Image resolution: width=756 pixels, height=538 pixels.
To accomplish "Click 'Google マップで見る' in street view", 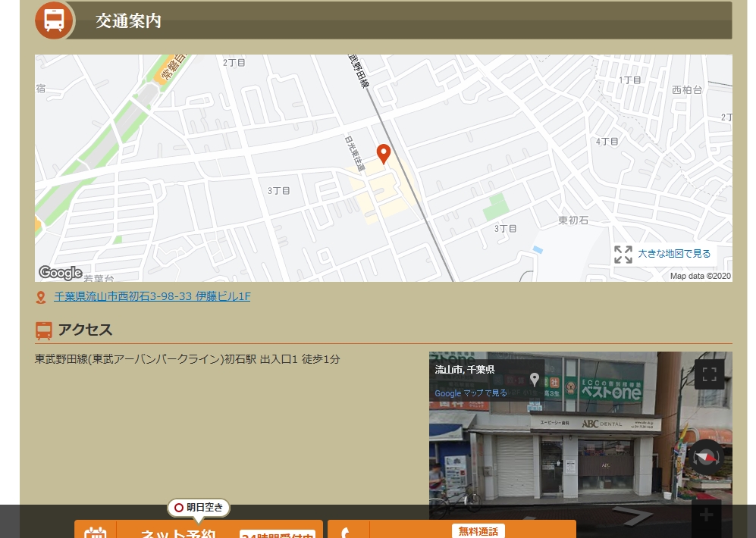I will coord(471,393).
